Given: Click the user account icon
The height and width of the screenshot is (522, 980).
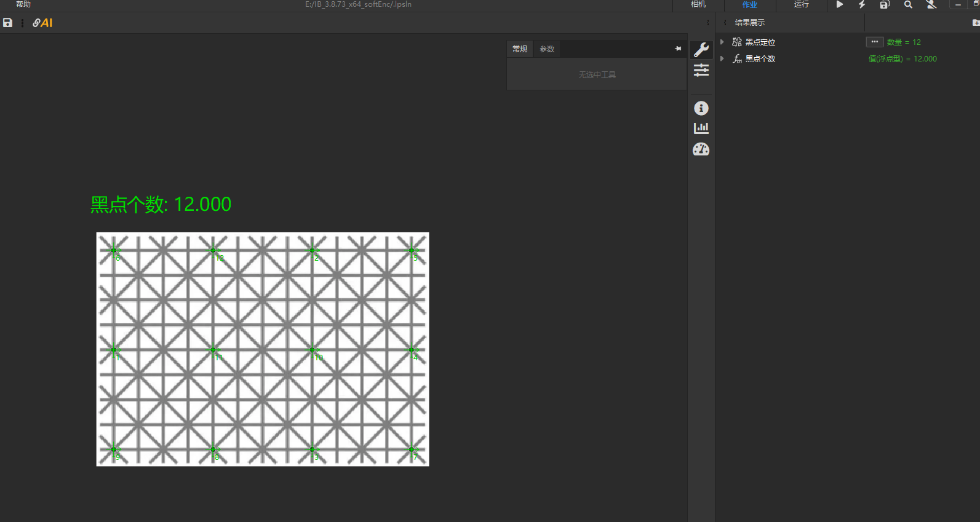Looking at the screenshot, I should pos(931,4).
